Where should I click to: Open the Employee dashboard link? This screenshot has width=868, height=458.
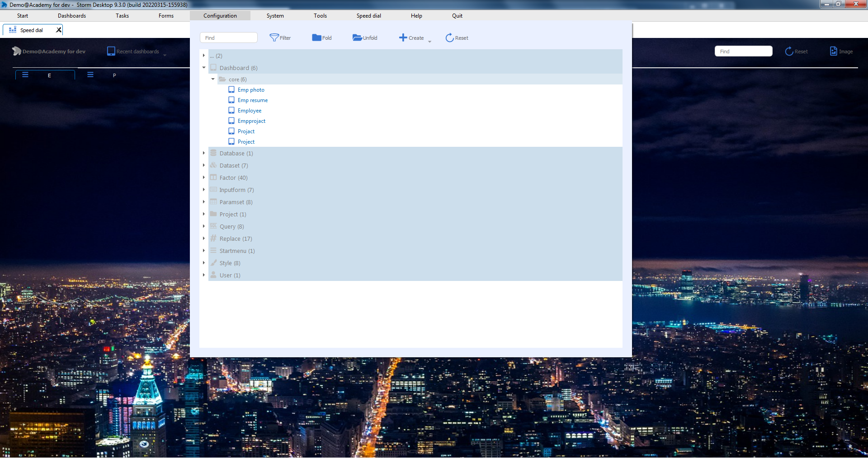[250, 111]
